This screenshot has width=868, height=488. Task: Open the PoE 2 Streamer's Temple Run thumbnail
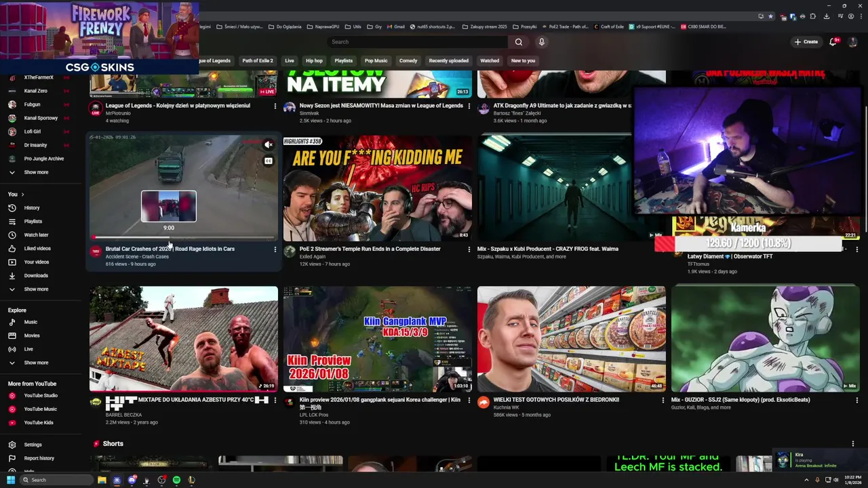(x=378, y=188)
